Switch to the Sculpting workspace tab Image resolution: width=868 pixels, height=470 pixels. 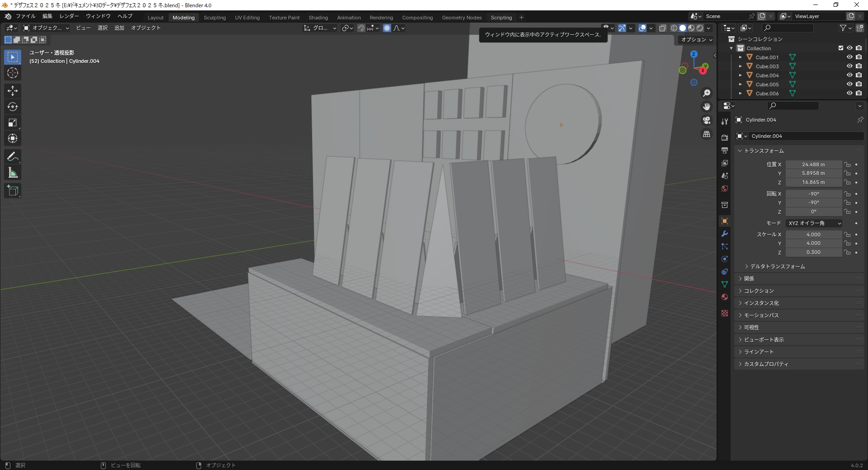point(214,18)
